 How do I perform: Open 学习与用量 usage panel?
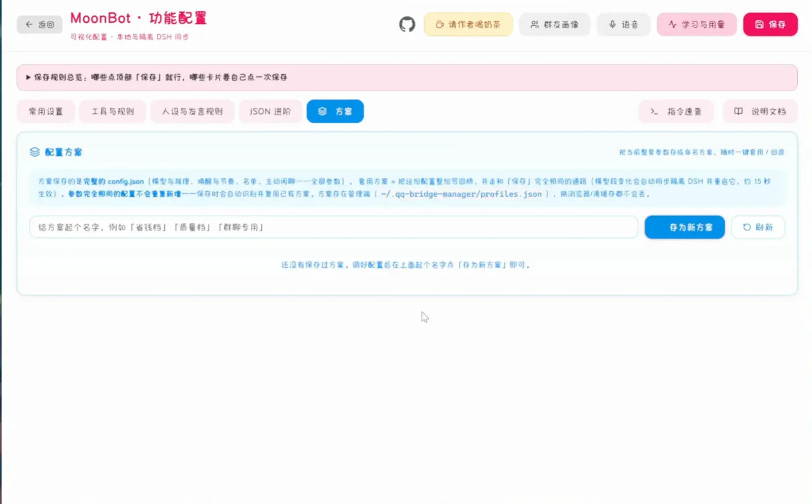696,24
